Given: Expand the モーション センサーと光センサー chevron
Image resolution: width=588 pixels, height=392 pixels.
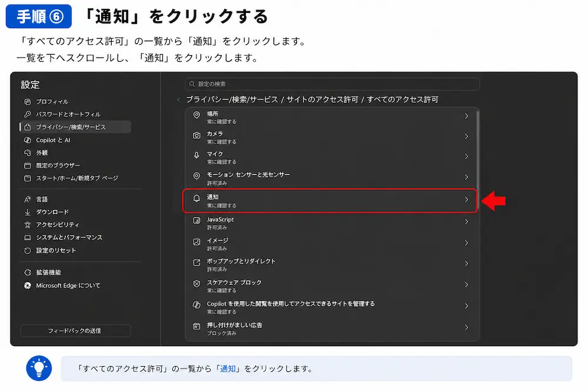Looking at the screenshot, I should [466, 177].
